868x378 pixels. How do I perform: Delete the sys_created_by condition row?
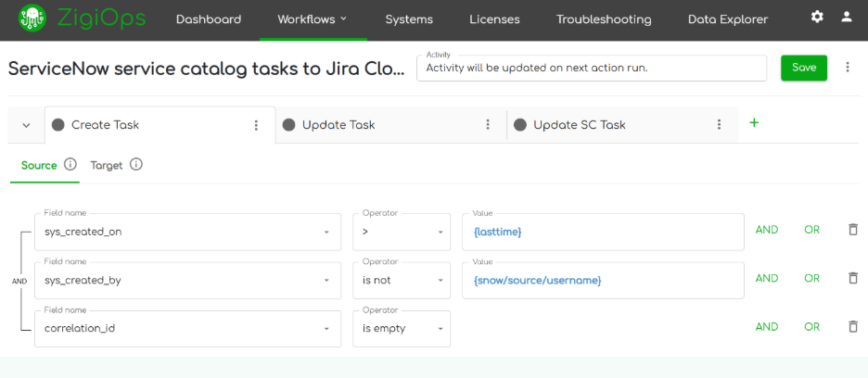(x=853, y=278)
